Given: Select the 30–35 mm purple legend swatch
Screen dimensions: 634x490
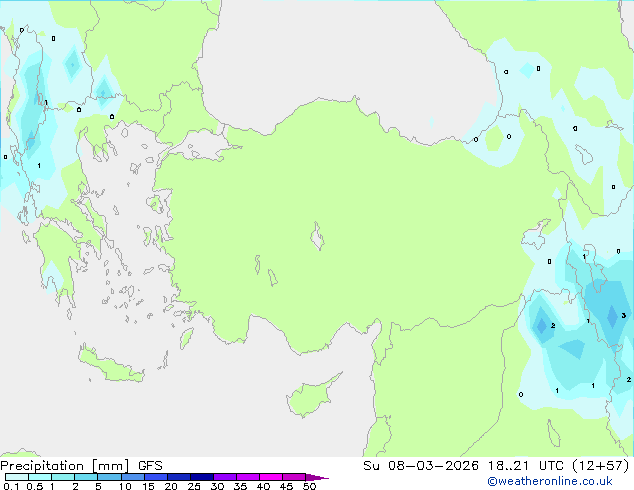Looking at the screenshot, I should click(224, 477).
